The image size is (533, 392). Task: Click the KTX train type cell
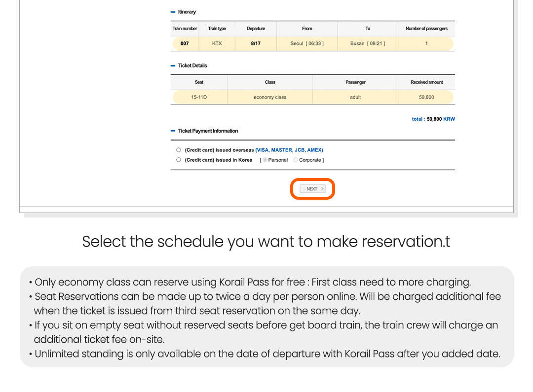[x=217, y=43]
